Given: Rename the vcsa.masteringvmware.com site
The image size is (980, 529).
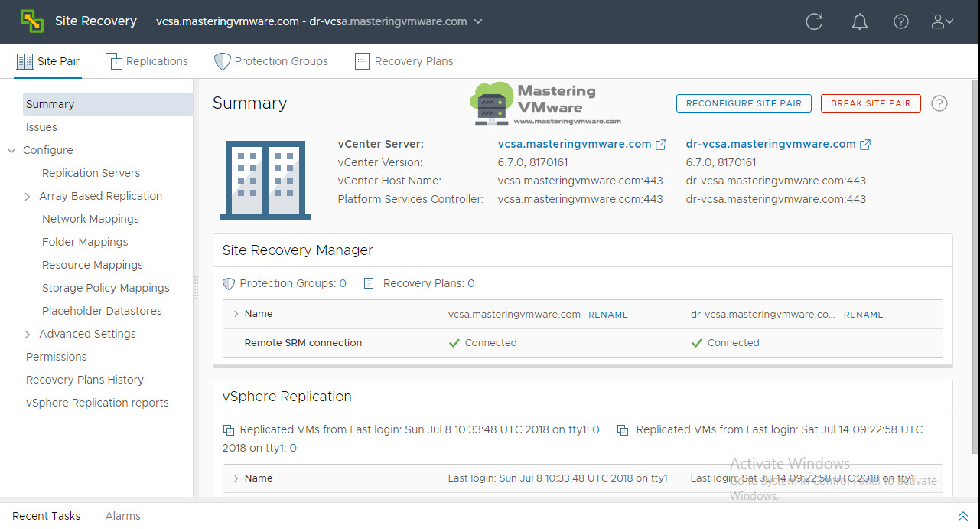Looking at the screenshot, I should (608, 315).
